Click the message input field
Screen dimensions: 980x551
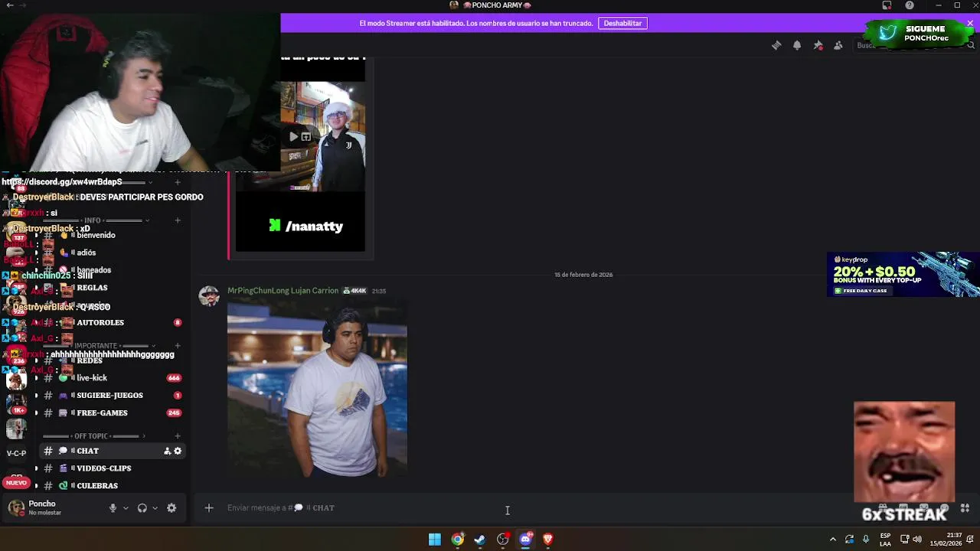[x=536, y=507]
